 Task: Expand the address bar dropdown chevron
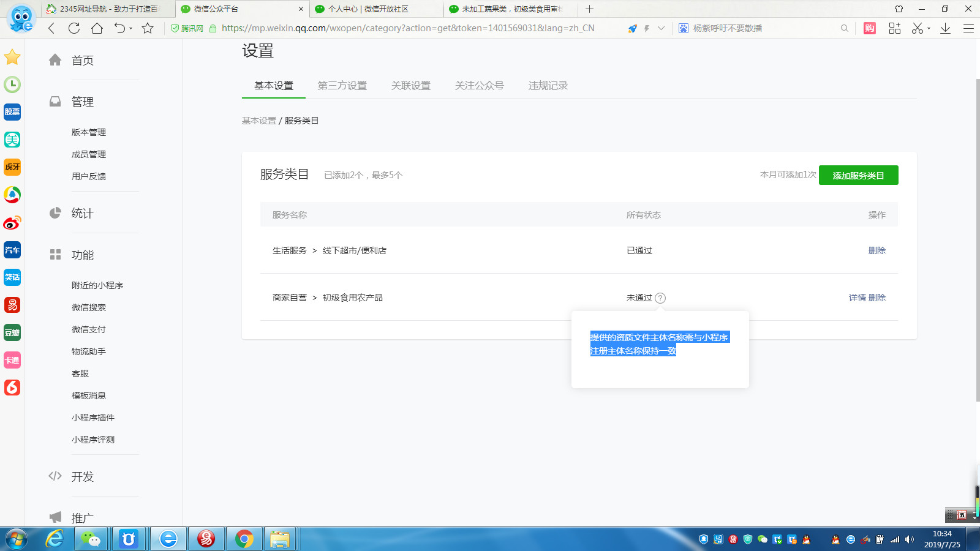661,28
